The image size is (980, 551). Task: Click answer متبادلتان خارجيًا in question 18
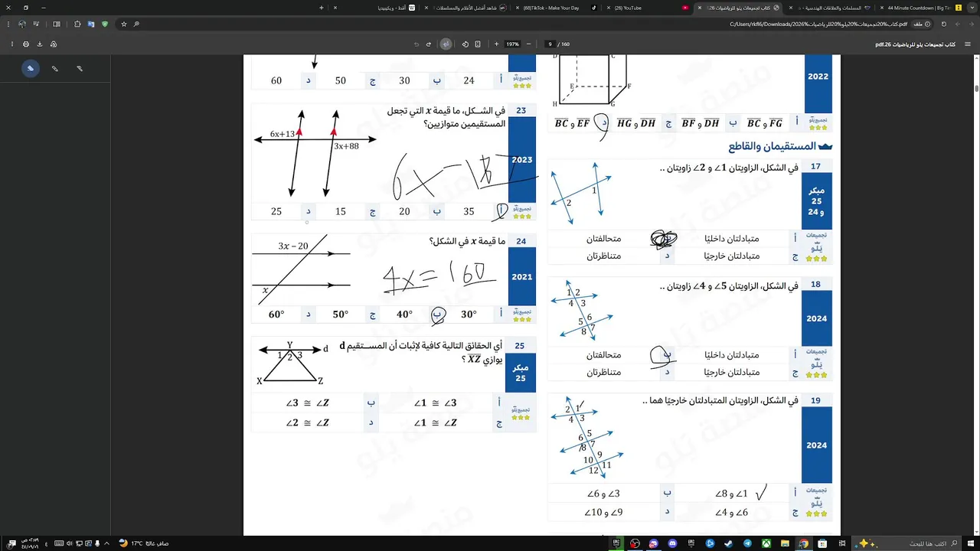(x=732, y=372)
